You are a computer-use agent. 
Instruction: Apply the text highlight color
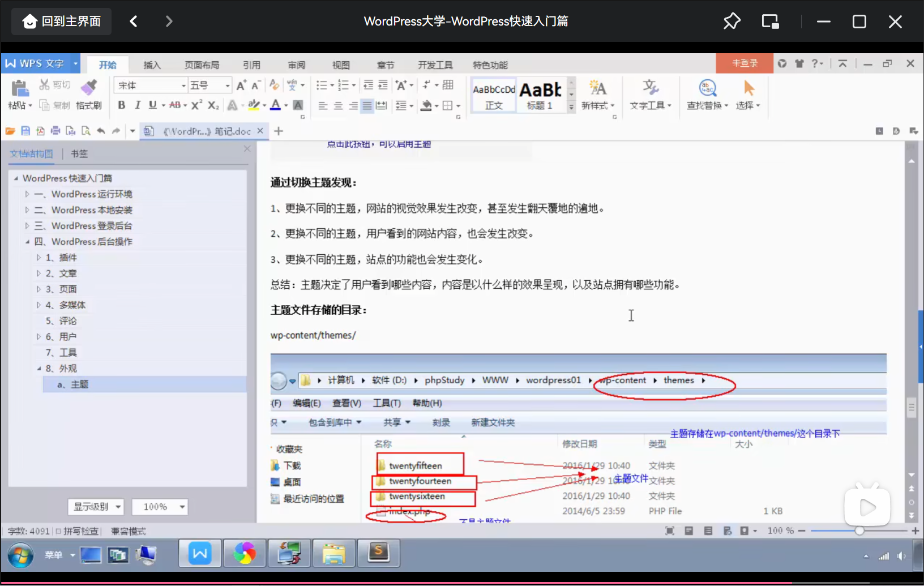[x=254, y=105]
